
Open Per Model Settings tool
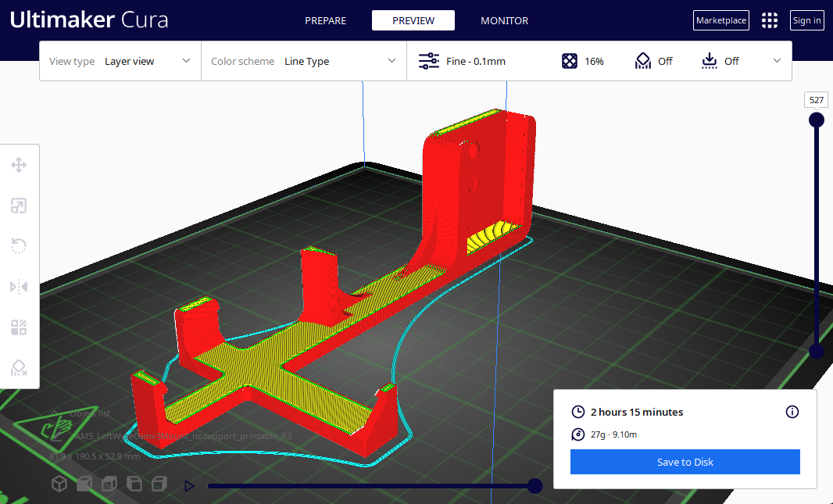tap(19, 327)
